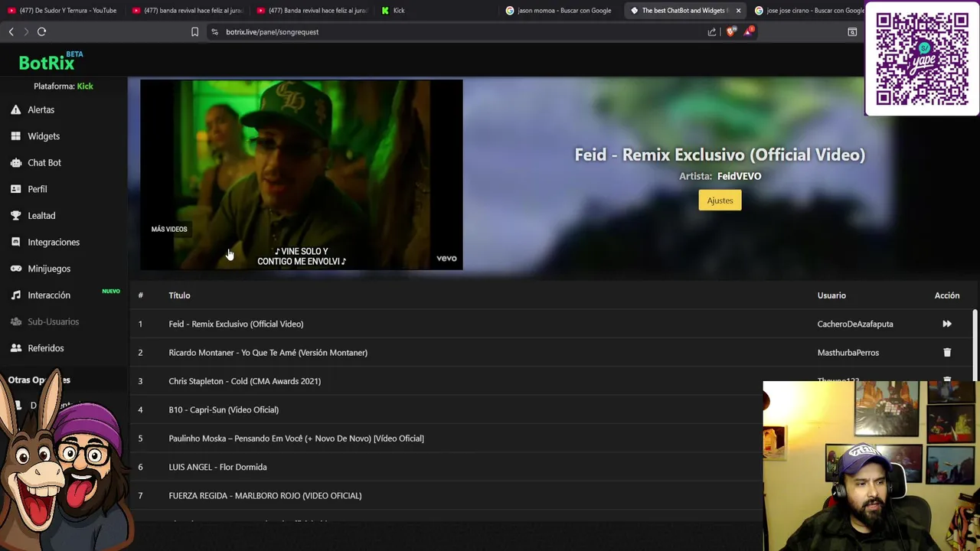This screenshot has width=980, height=551.
Task: Click the Alertas warning icon in sidebar
Action: tap(15, 109)
